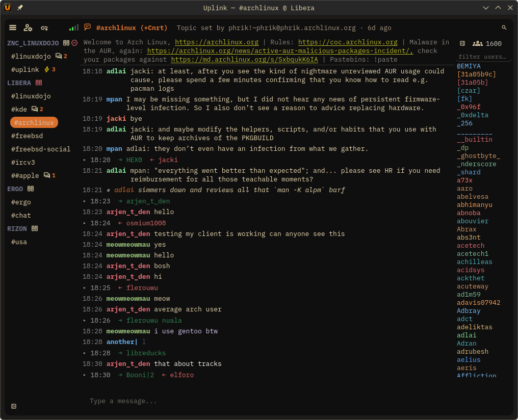The height and width of the screenshot is (420, 518).
Task: Open the #freebsd-social channel
Action: (41, 149)
